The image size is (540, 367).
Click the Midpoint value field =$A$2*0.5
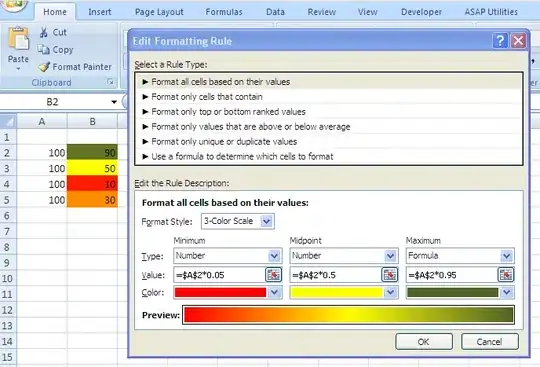coord(336,275)
